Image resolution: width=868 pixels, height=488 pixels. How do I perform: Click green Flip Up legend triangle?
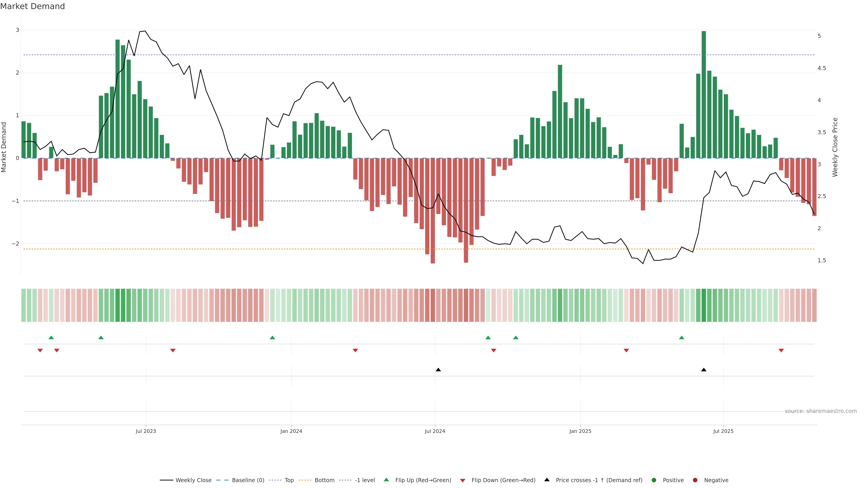[387, 480]
